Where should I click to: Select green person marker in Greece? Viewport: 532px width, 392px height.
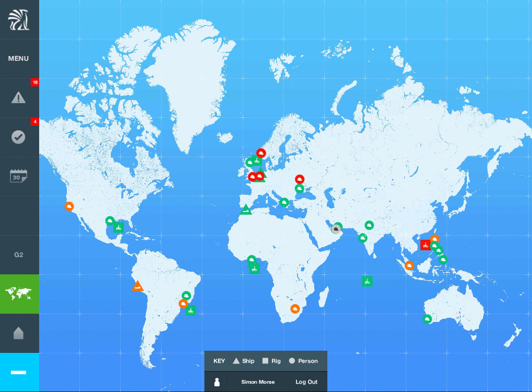(284, 202)
